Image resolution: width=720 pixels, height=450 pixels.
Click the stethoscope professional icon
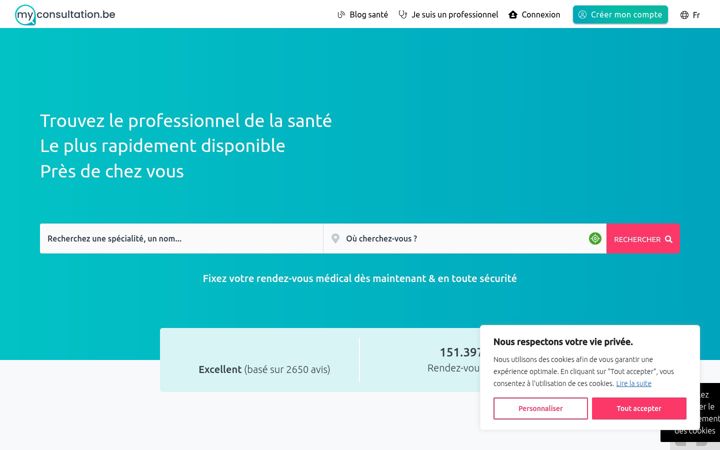[x=403, y=15]
